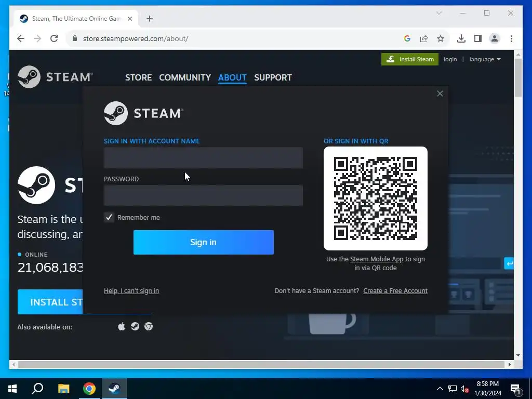Open Chrome tab search chevron

tap(439, 13)
